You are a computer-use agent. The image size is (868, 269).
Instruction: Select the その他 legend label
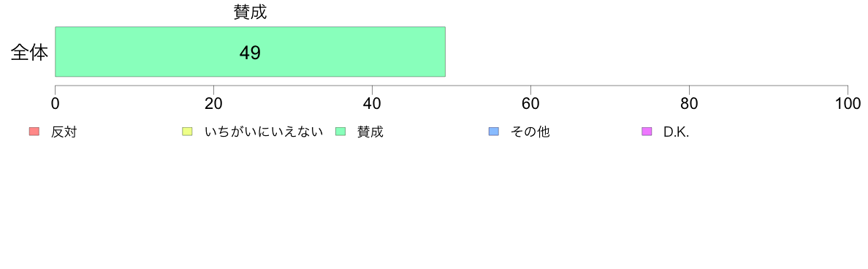530,132
